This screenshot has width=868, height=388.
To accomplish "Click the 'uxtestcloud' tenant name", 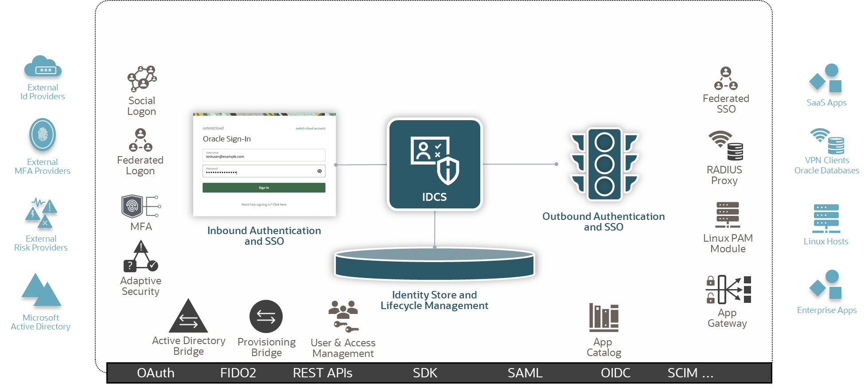I will [213, 128].
